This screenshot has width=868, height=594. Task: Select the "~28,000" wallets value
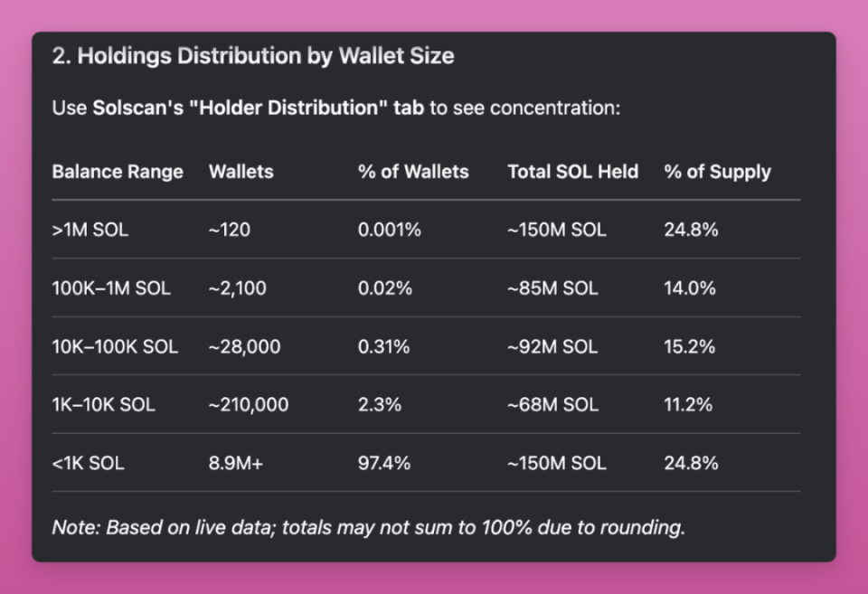tap(244, 346)
